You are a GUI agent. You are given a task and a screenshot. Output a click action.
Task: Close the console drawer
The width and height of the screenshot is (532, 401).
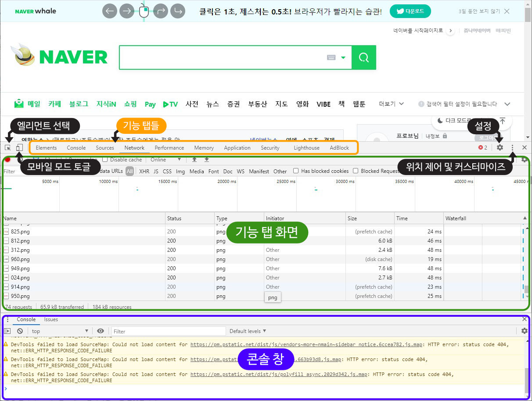[x=525, y=319]
